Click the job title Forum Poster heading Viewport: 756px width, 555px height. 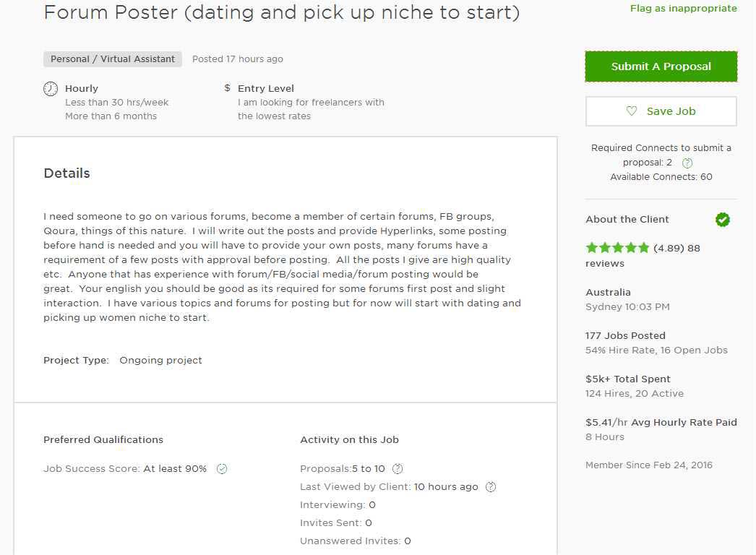pos(282,12)
